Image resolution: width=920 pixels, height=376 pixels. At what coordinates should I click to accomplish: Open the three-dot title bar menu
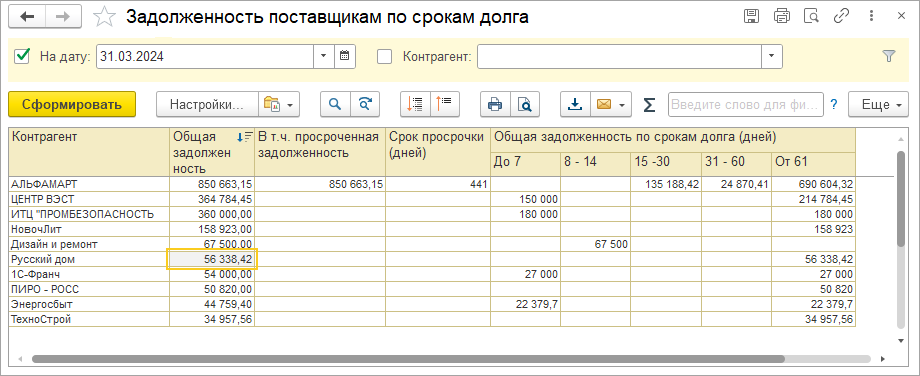point(871,16)
